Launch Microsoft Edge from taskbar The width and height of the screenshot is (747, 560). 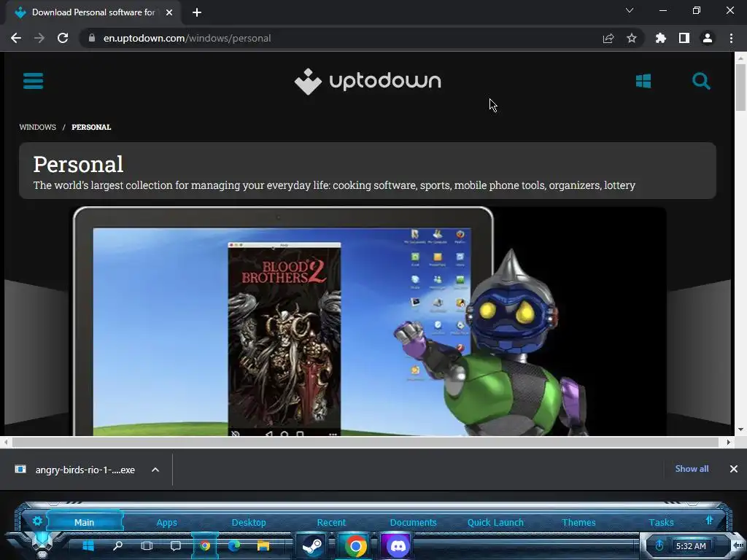[234, 545]
